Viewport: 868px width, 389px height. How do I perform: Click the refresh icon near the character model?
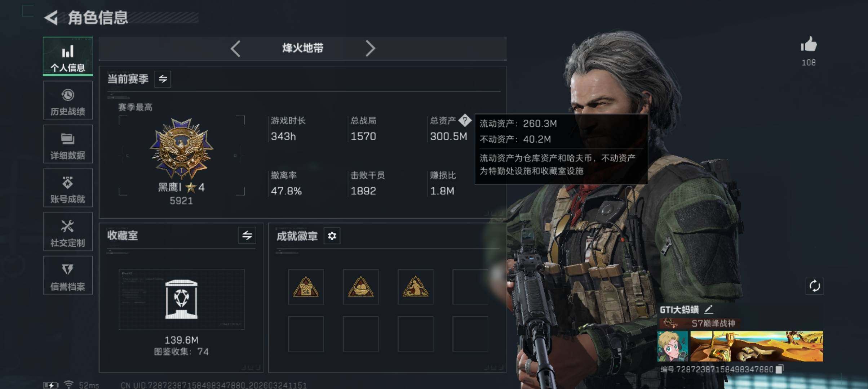point(814,286)
